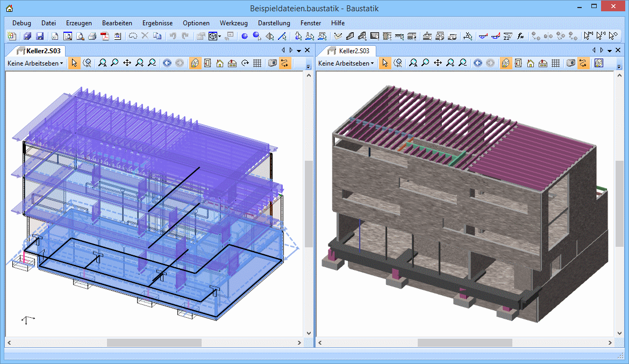
Task: Click the copy icon in main toolbar
Action: click(x=157, y=36)
